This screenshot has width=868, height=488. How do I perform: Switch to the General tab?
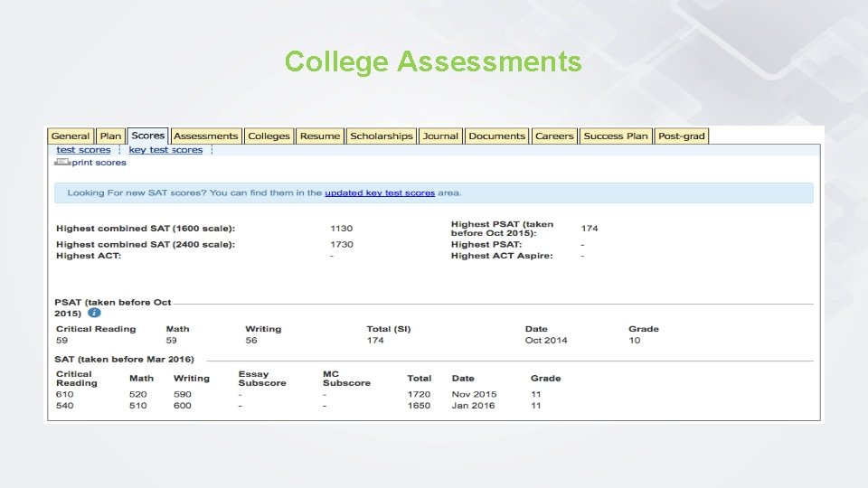coord(70,136)
